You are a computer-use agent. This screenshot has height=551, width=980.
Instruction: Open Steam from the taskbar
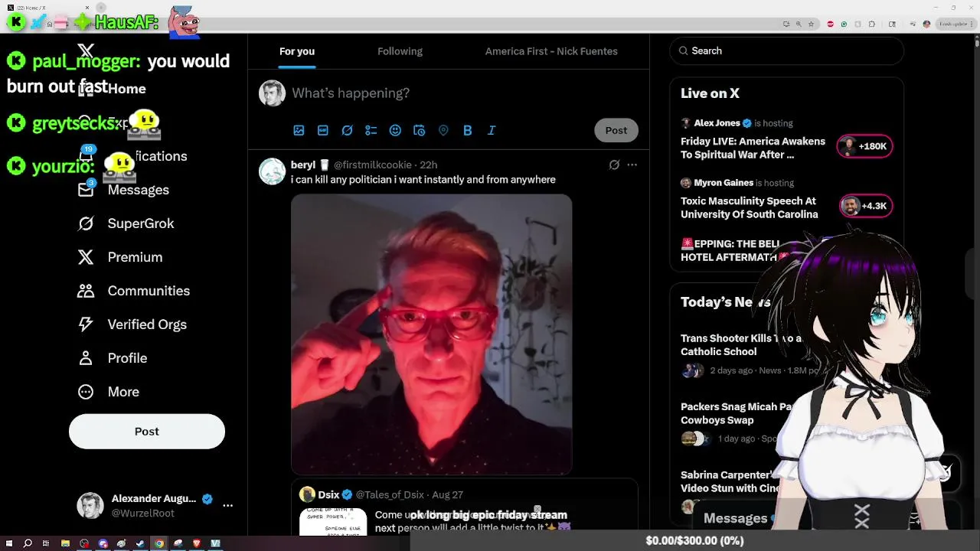pyautogui.click(x=140, y=543)
